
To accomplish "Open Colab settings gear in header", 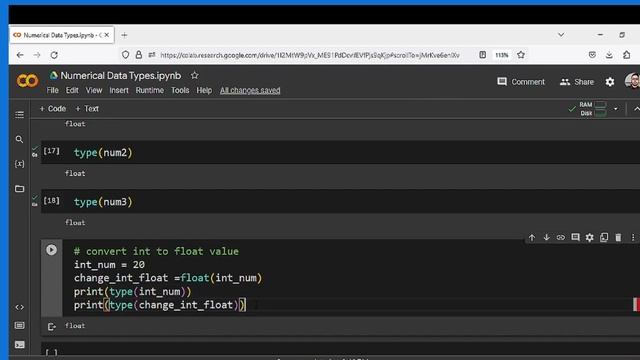I will (x=610, y=82).
